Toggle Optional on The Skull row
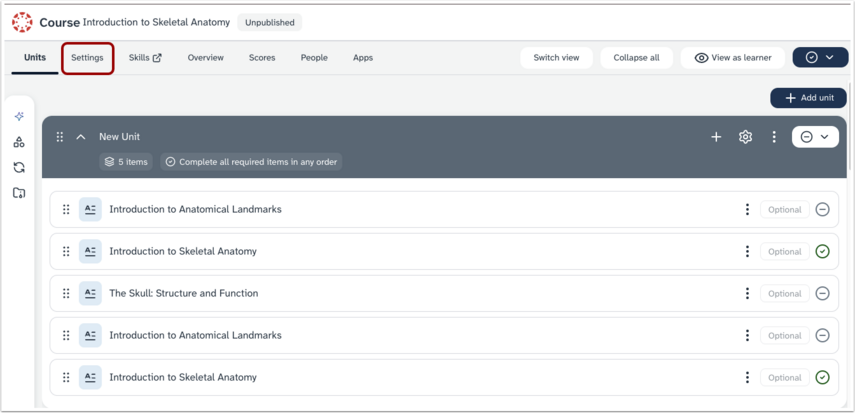 click(x=785, y=294)
